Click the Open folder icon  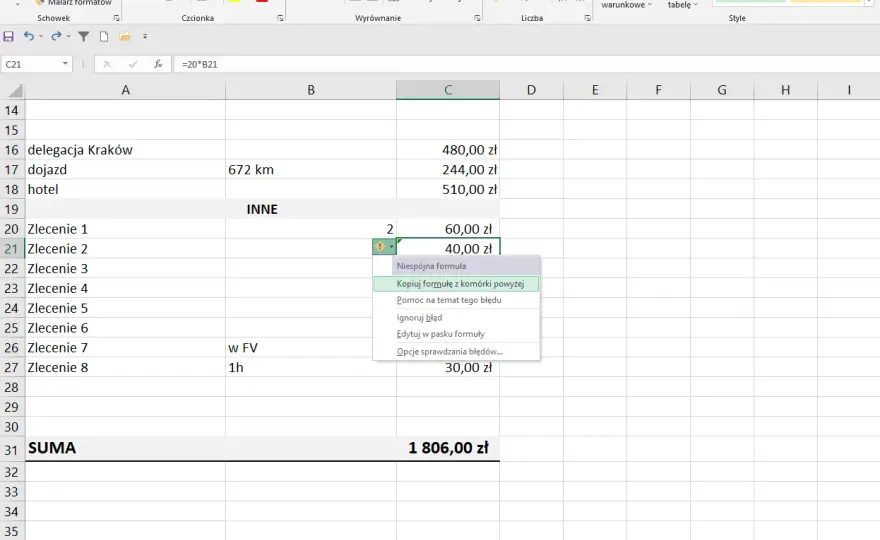[125, 36]
